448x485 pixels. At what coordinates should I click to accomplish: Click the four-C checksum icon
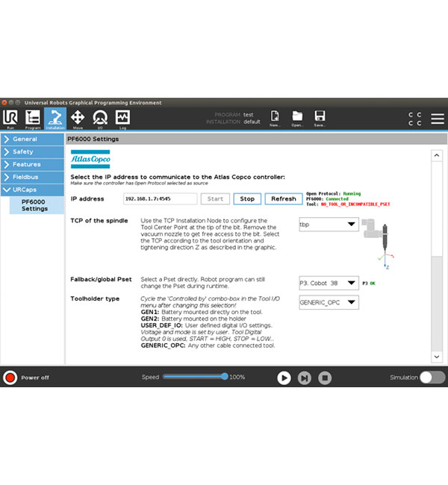point(414,119)
